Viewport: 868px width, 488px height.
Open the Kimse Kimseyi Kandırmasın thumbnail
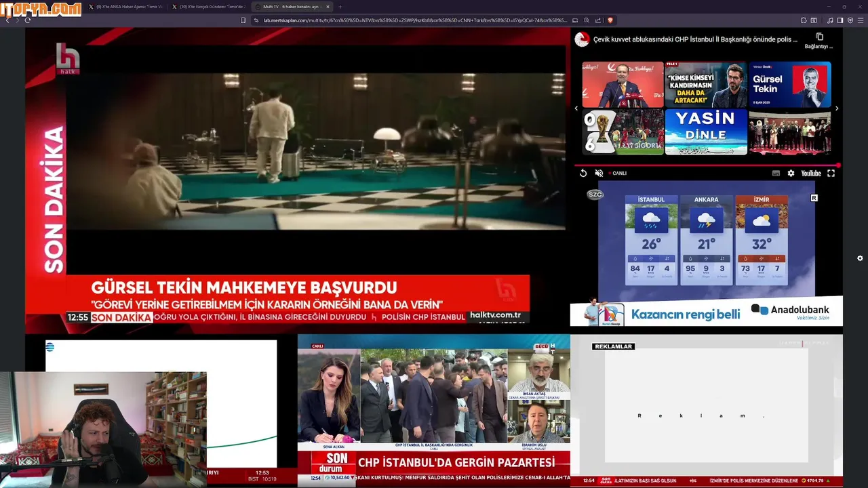pyautogui.click(x=706, y=85)
